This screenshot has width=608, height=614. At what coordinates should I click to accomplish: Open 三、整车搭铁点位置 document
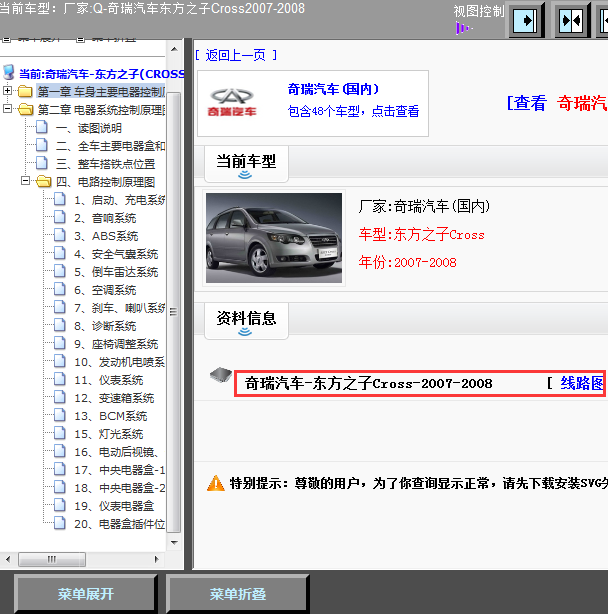(105, 164)
